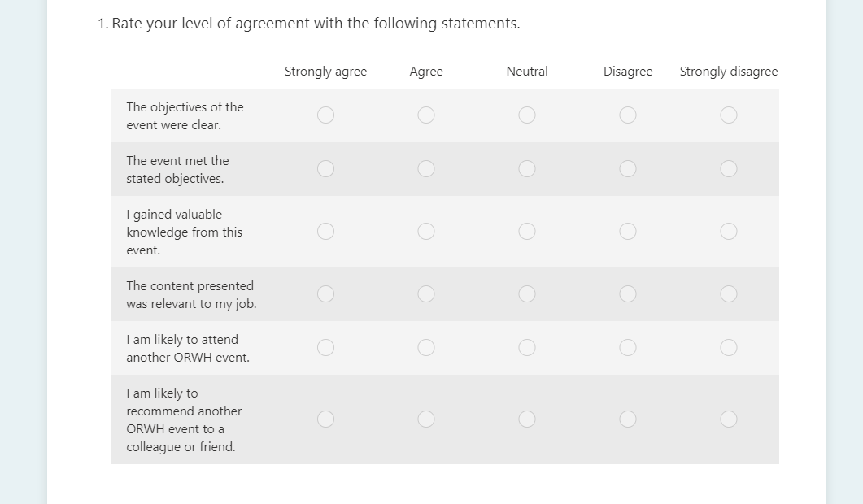Select Strongly agree for content relevant to job

pos(325,294)
